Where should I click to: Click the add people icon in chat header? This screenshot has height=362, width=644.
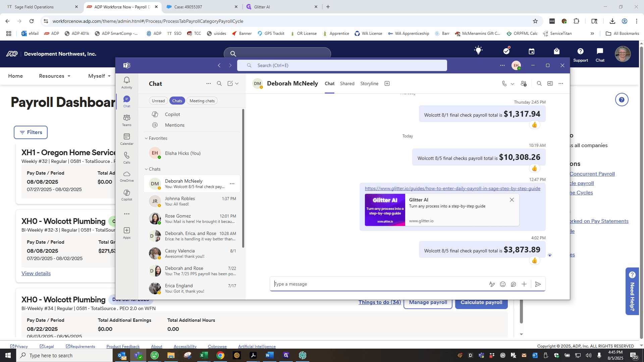[x=523, y=83]
